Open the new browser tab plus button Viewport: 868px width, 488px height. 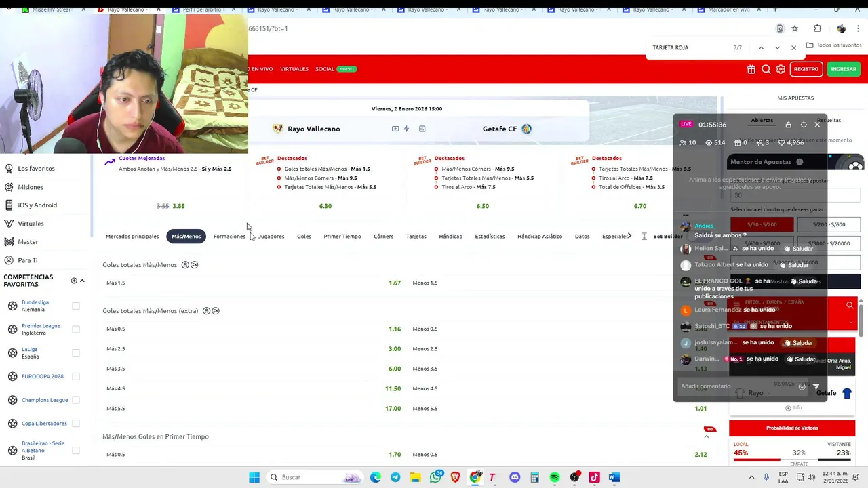pyautogui.click(x=775, y=9)
